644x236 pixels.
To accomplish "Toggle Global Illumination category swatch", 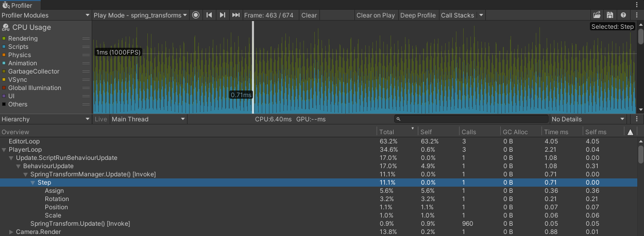I will [4, 88].
